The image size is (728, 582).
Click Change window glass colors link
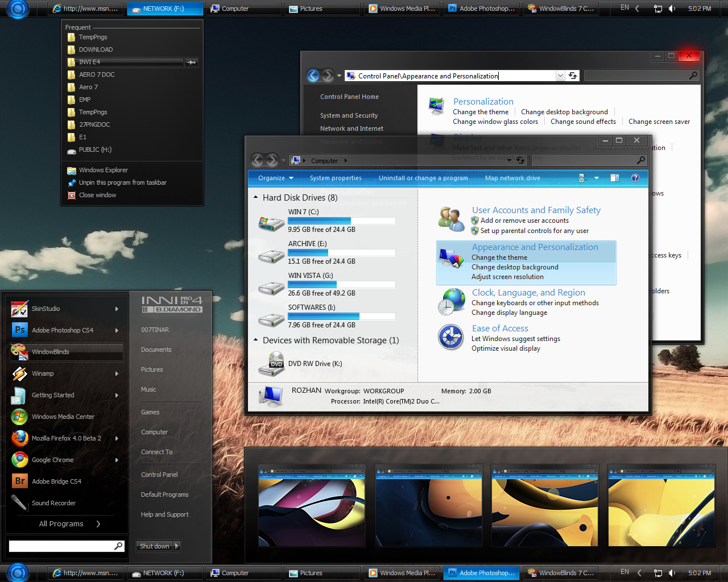[x=495, y=122]
